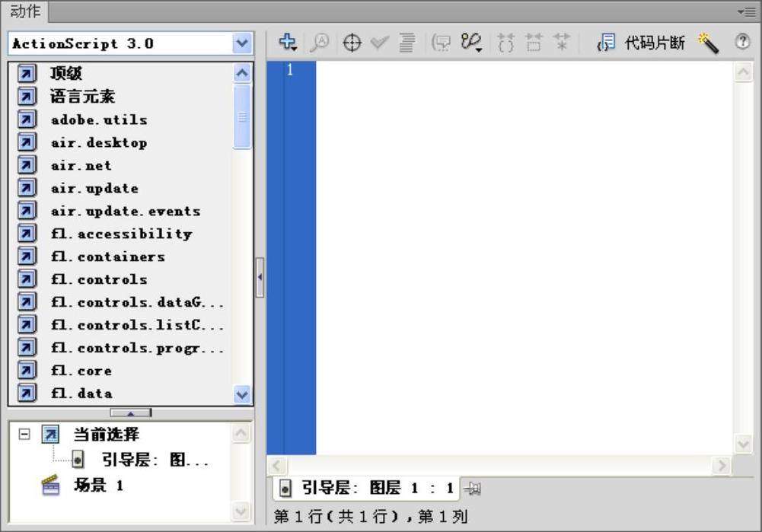Select 场景 1 in the script navigator
This screenshot has width=762, height=532.
click(x=98, y=485)
